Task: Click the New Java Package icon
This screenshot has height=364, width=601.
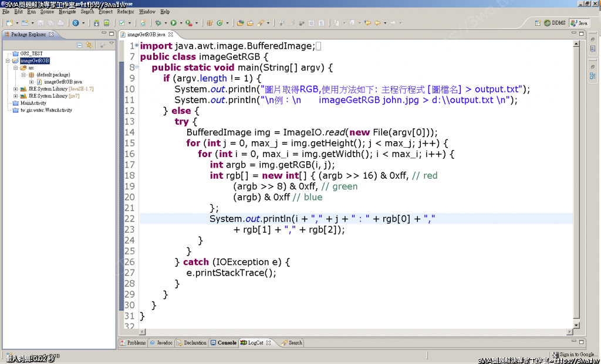Action: coord(209,23)
